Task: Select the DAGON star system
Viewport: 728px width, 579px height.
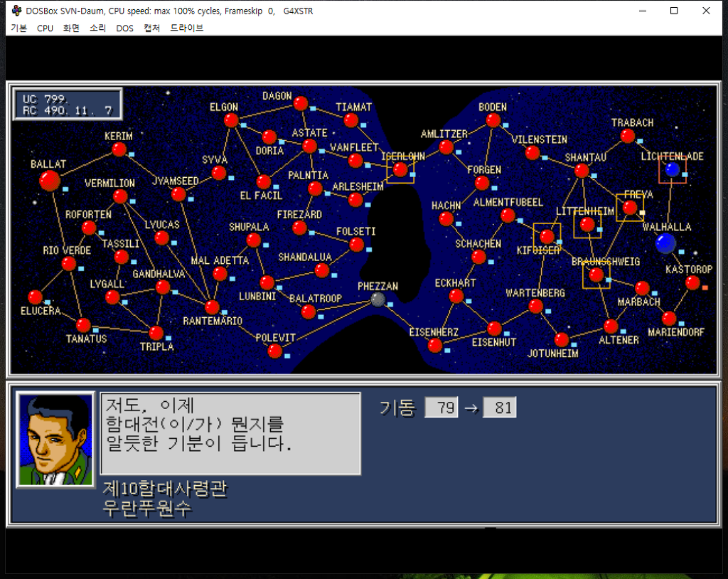Action: click(x=301, y=104)
